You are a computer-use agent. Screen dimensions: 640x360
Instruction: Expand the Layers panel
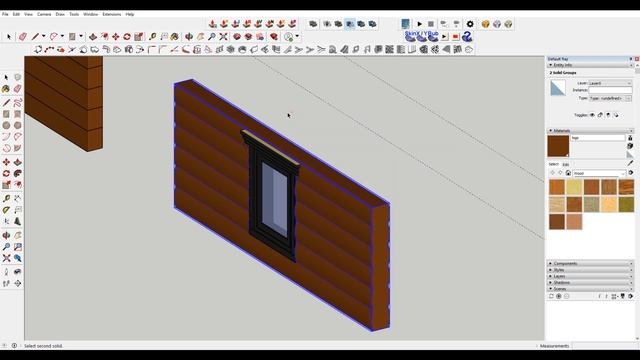(550, 276)
